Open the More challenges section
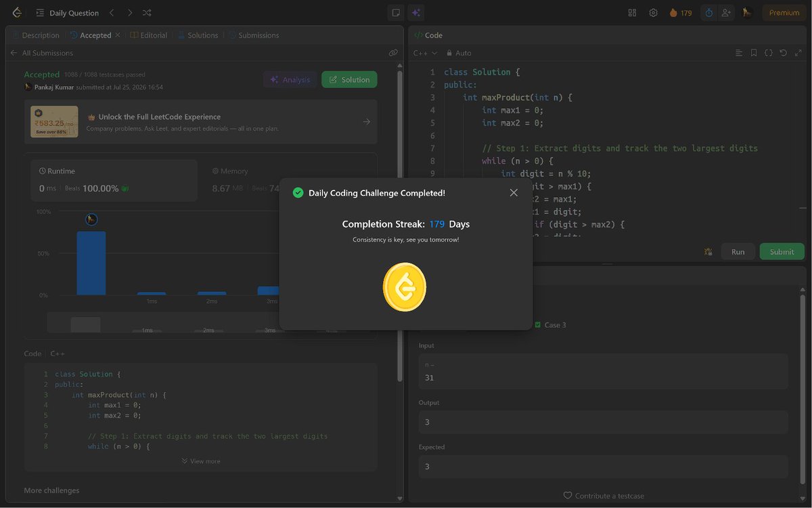812x508 pixels. [51, 490]
